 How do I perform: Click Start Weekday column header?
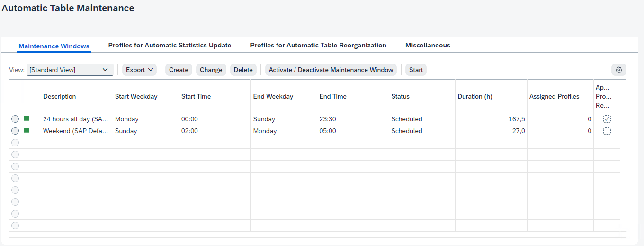tap(146, 96)
